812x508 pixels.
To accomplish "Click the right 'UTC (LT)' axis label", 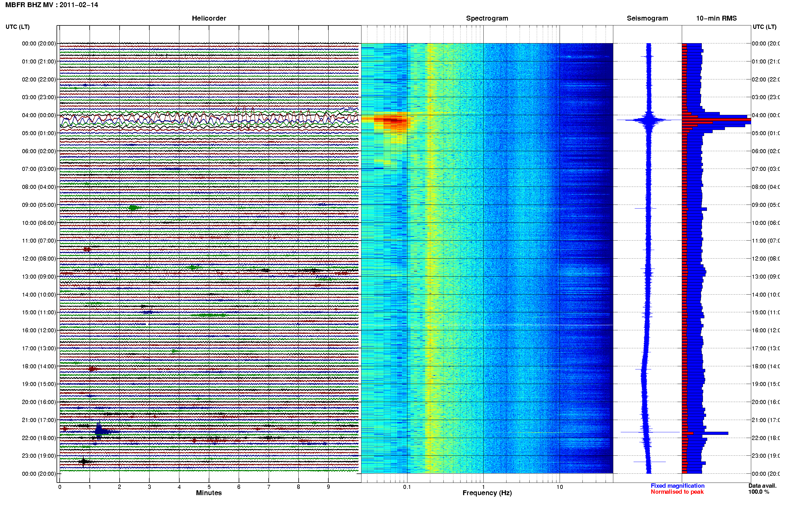I will click(x=764, y=27).
